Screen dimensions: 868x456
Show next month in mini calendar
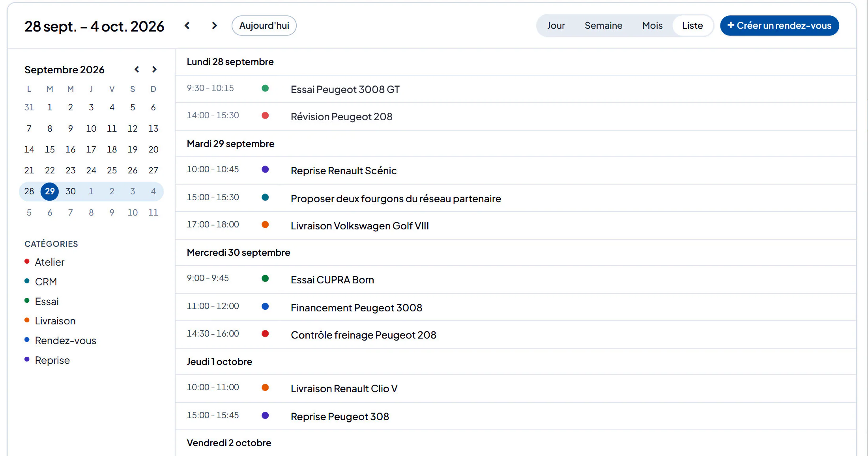pos(154,69)
